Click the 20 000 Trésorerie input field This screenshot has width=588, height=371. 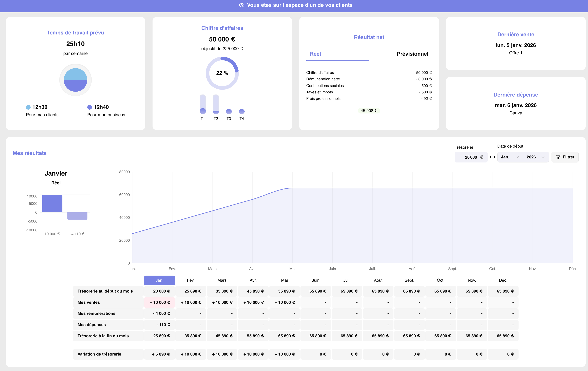(469, 157)
